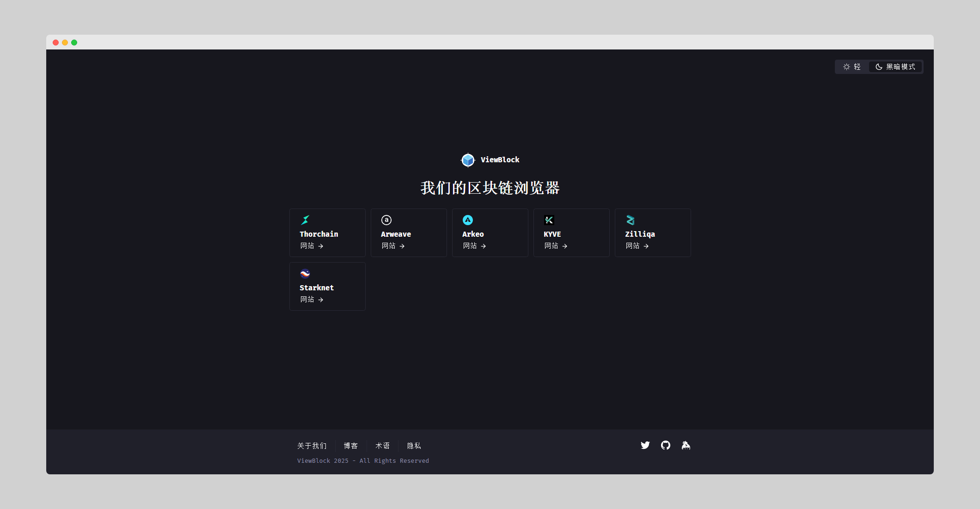Click the Starknet logo icon
This screenshot has height=509, width=980.
(305, 274)
